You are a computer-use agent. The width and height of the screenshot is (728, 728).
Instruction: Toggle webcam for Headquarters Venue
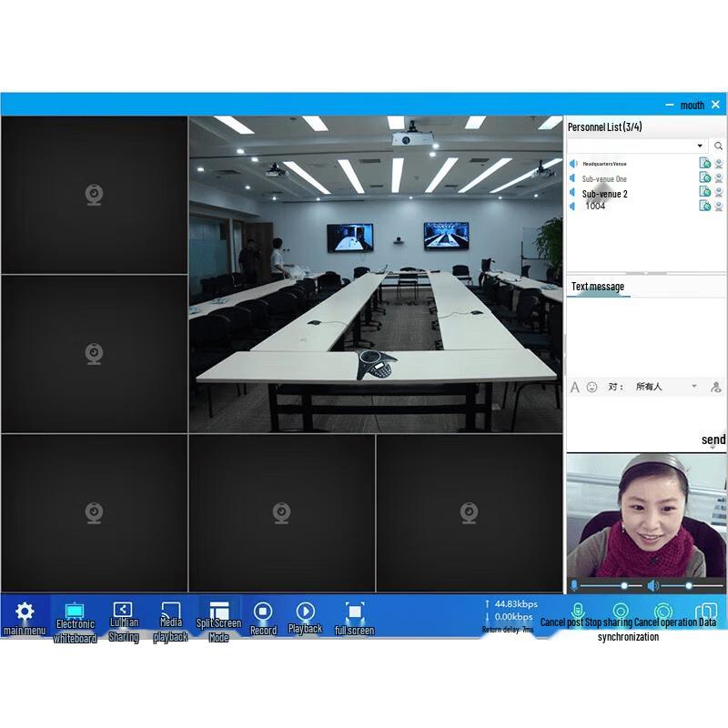point(719,164)
